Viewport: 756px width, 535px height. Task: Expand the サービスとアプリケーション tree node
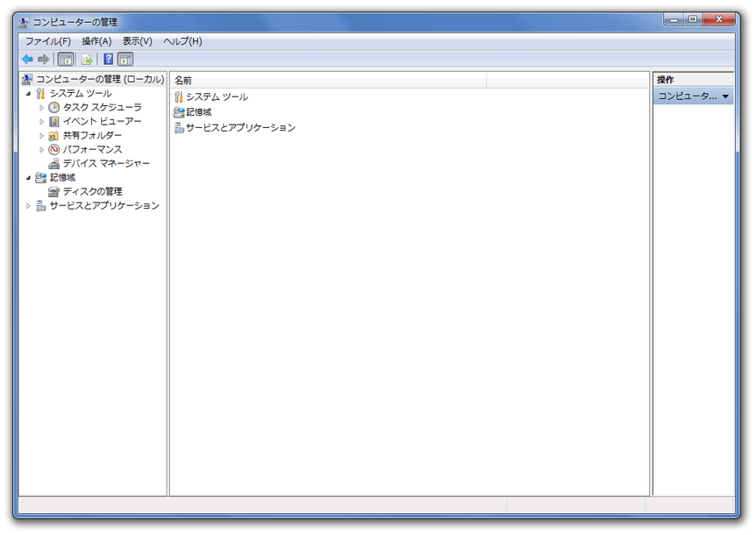[28, 206]
